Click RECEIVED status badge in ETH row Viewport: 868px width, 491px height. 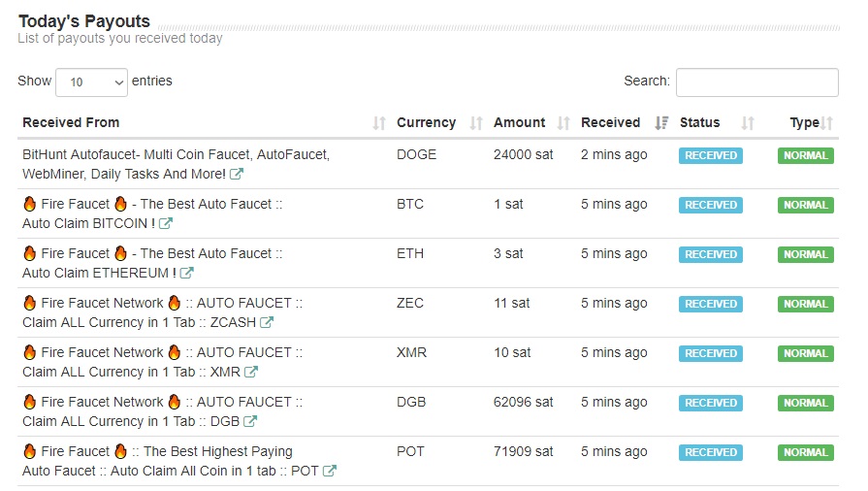[x=711, y=254]
